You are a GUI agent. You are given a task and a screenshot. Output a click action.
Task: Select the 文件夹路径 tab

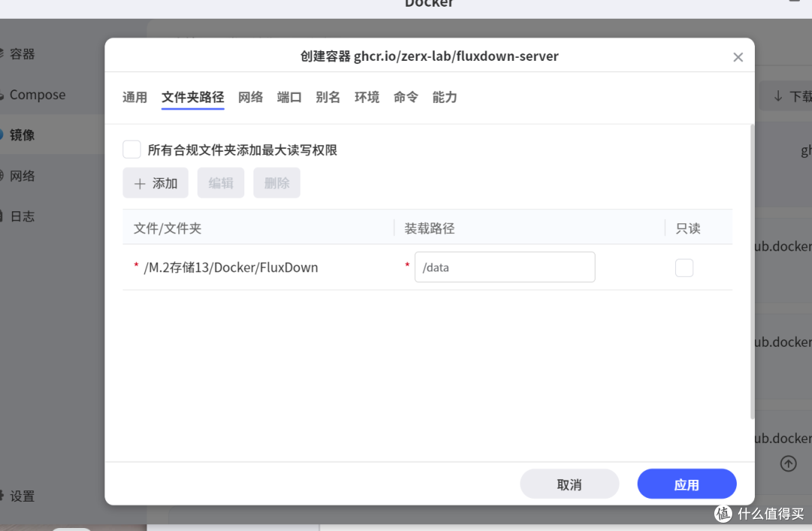point(192,97)
